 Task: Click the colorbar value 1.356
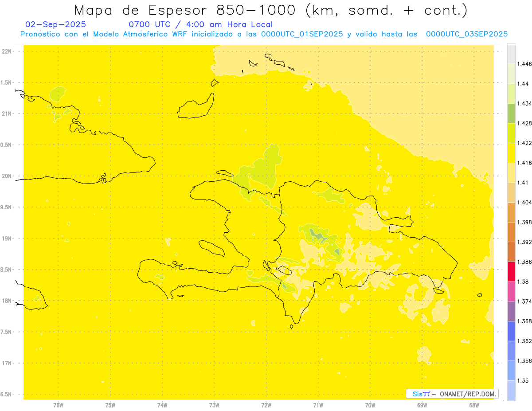click(x=524, y=361)
